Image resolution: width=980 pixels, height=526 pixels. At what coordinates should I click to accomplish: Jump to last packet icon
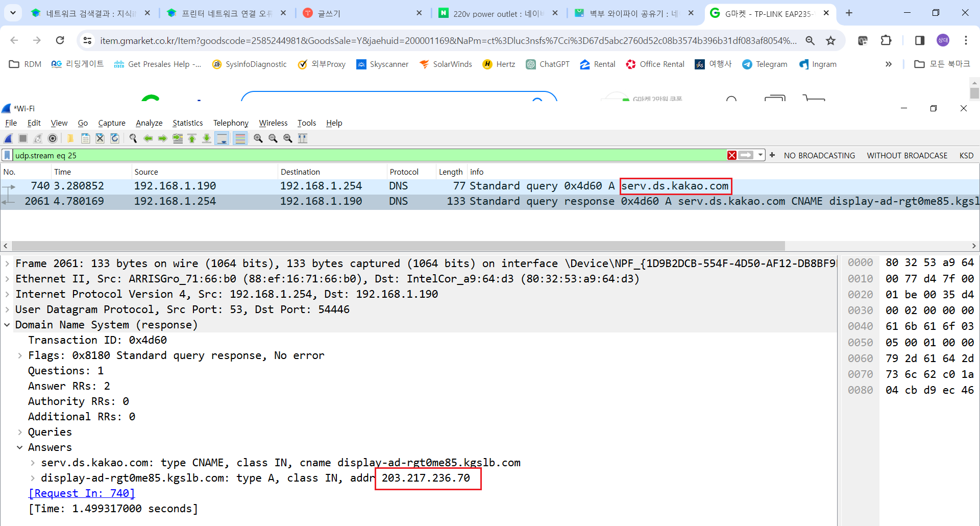point(207,138)
